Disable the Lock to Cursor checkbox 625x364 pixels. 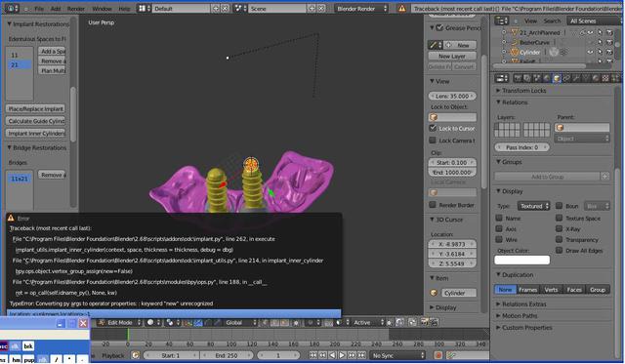click(433, 128)
